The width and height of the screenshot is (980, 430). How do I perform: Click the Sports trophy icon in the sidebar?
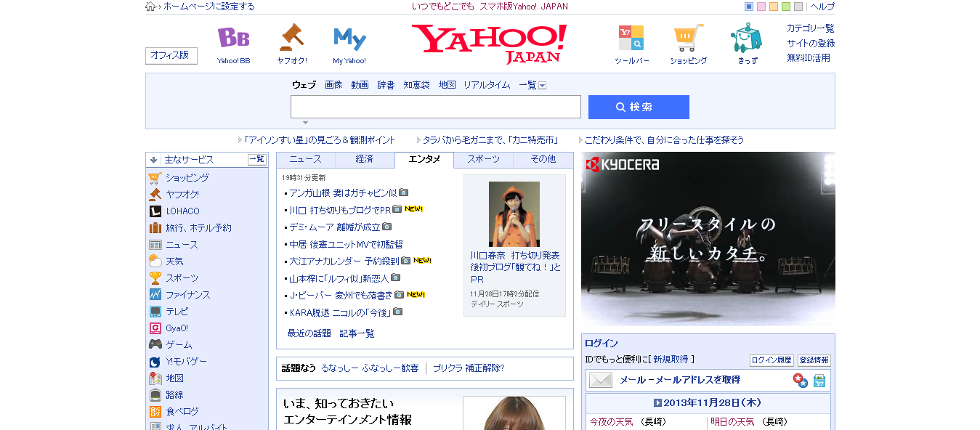pos(155,278)
